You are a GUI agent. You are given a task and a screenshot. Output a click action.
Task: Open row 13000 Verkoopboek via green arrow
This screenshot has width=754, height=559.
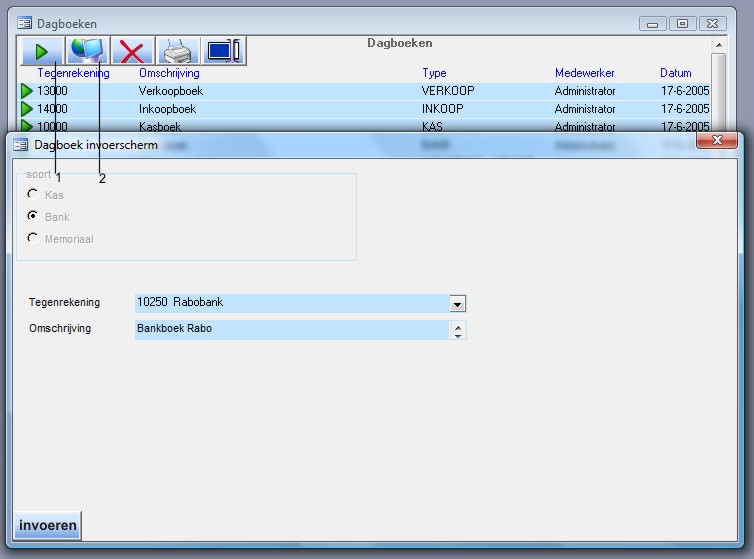pyautogui.click(x=27, y=91)
